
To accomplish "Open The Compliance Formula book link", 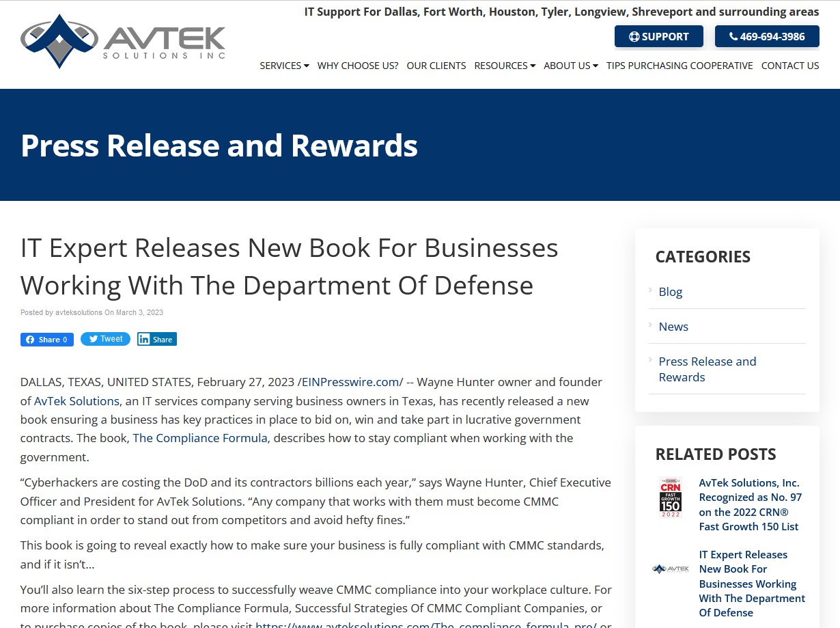I will (x=200, y=438).
